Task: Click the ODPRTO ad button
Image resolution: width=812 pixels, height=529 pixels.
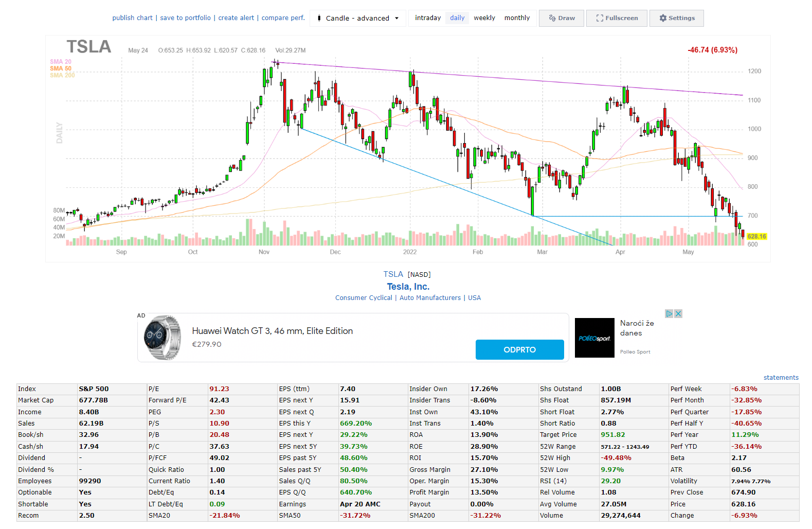Action: [x=519, y=349]
